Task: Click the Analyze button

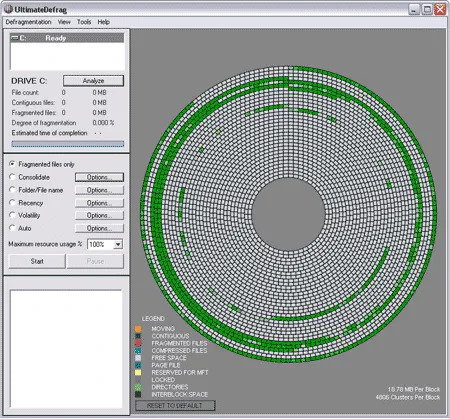Action: coord(93,81)
